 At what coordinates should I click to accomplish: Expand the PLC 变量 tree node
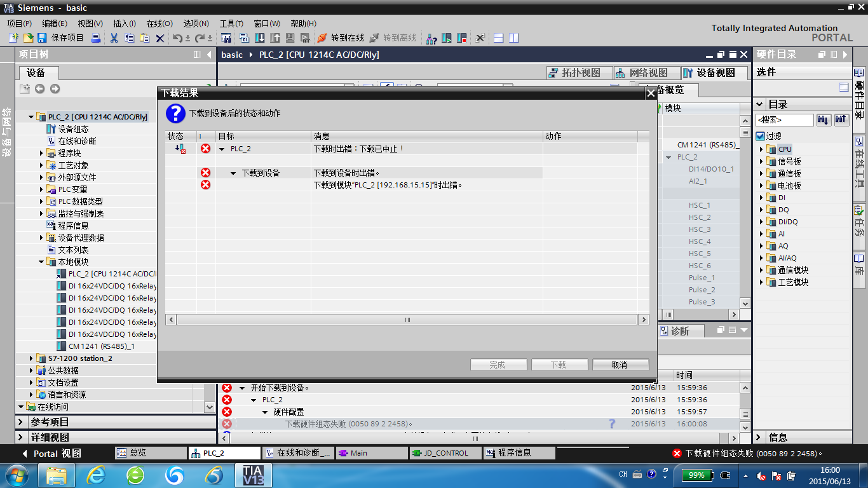(42, 189)
